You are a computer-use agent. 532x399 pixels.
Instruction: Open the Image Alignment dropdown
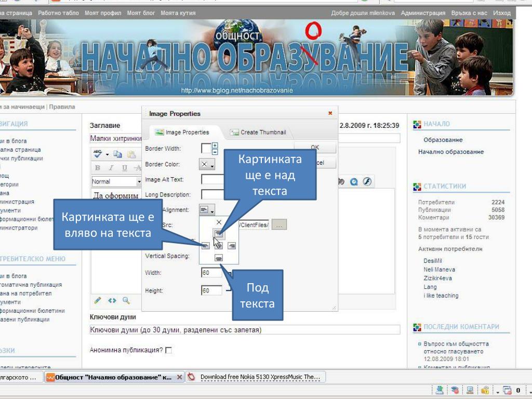pos(207,210)
